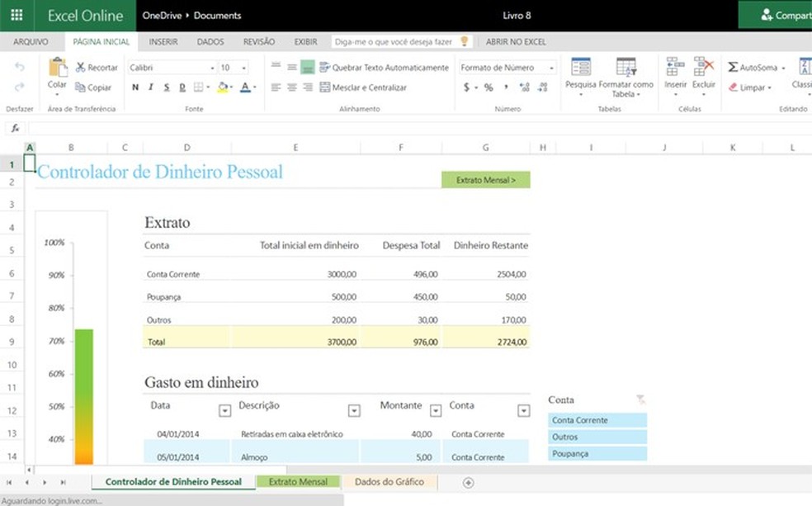
Task: Add a new sheet with plus icon
Action: (x=469, y=482)
